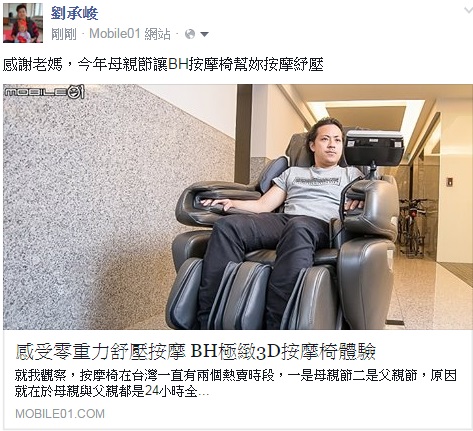Visit the MOBILE01.COM domain link
473x431 pixels.
click(x=60, y=414)
